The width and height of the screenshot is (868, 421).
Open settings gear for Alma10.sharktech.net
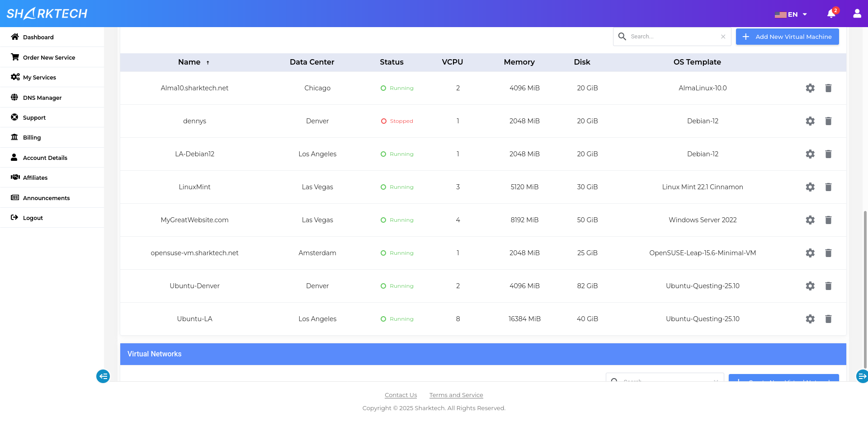click(x=810, y=88)
